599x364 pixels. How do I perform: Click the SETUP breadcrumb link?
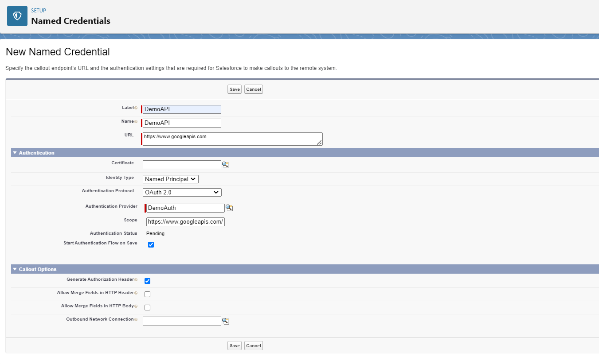pyautogui.click(x=39, y=11)
